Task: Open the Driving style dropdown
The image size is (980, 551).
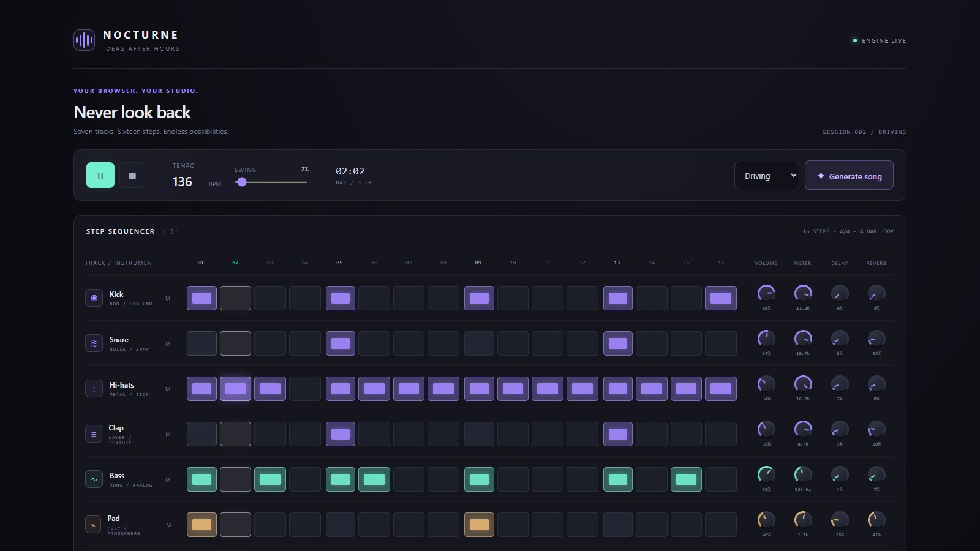Action: click(x=767, y=176)
